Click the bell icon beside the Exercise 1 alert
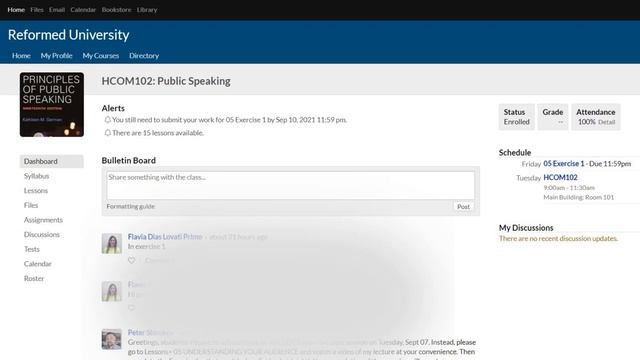 (x=107, y=120)
